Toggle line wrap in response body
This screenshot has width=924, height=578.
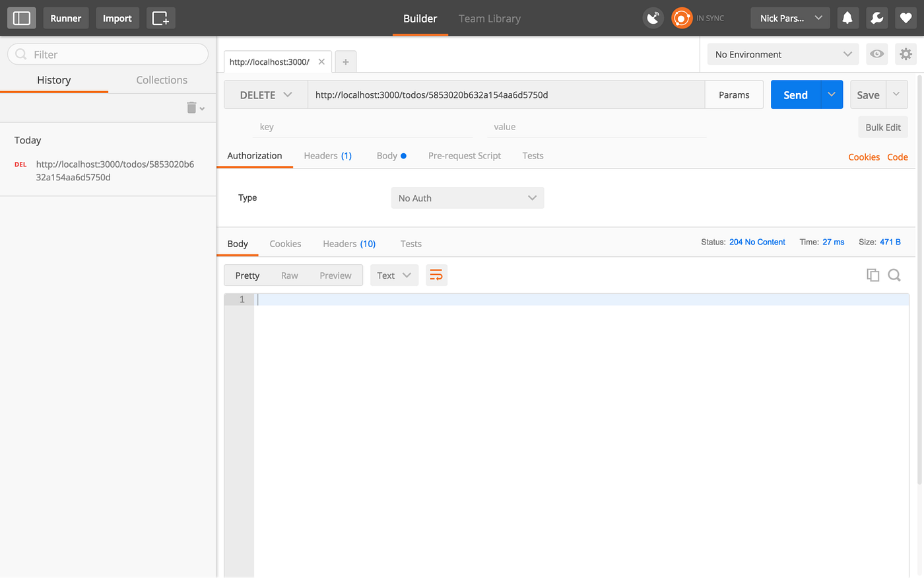436,275
